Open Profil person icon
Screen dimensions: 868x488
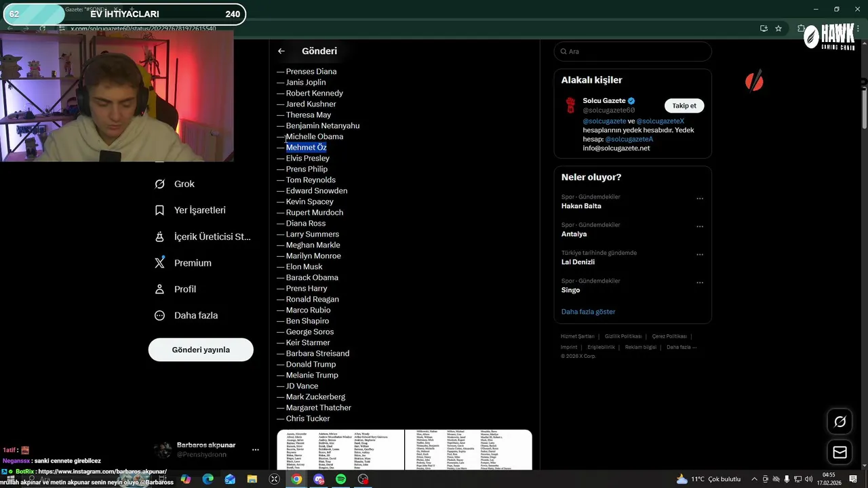click(x=160, y=289)
